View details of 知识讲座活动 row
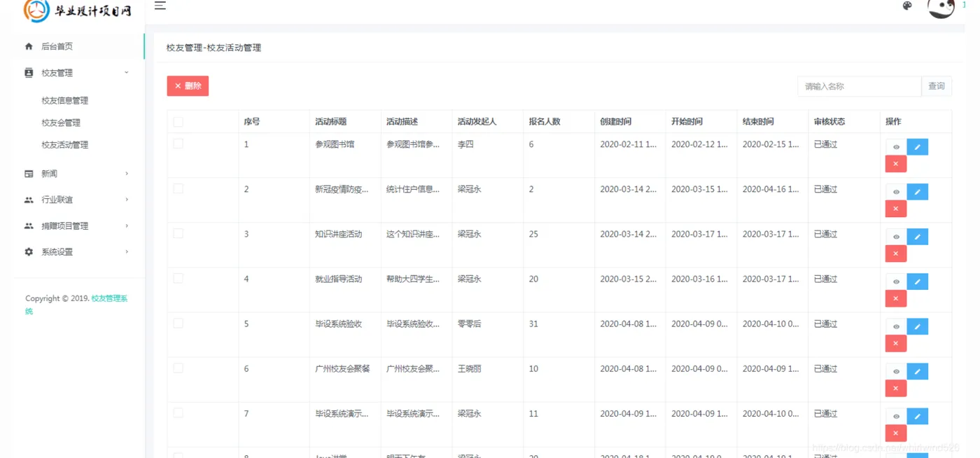 (x=896, y=237)
